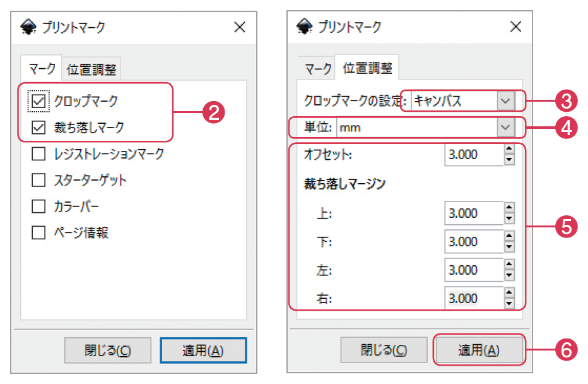
Task: Uncheck the クロップマーク checkbox
Action: click(x=39, y=100)
